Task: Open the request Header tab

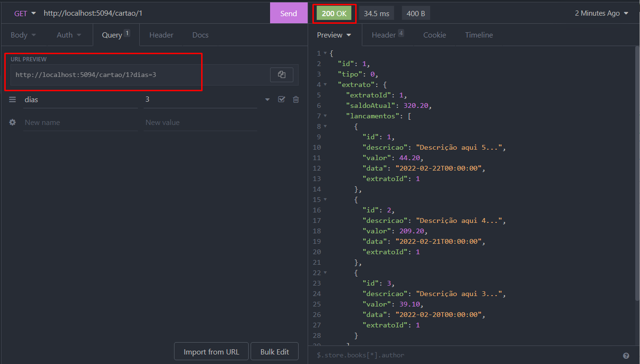Action: coord(161,35)
